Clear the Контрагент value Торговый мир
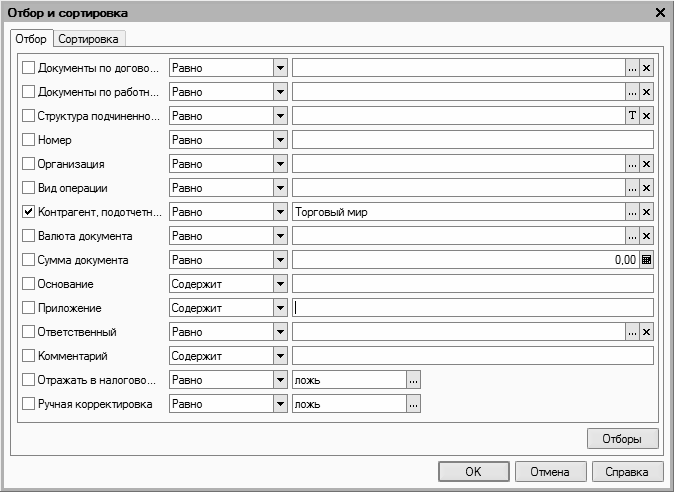 tap(646, 212)
